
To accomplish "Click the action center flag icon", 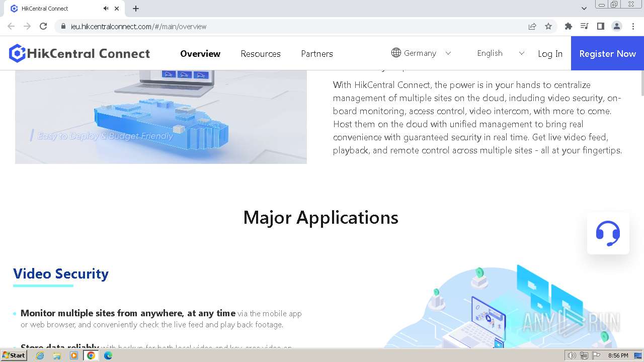I will point(597,355).
